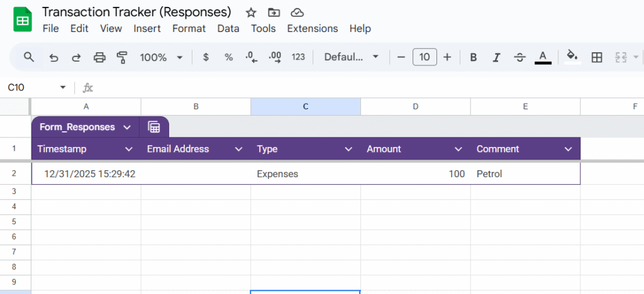Image resolution: width=644 pixels, height=294 pixels.
Task: Toggle strikethrough formatting
Action: tap(519, 57)
